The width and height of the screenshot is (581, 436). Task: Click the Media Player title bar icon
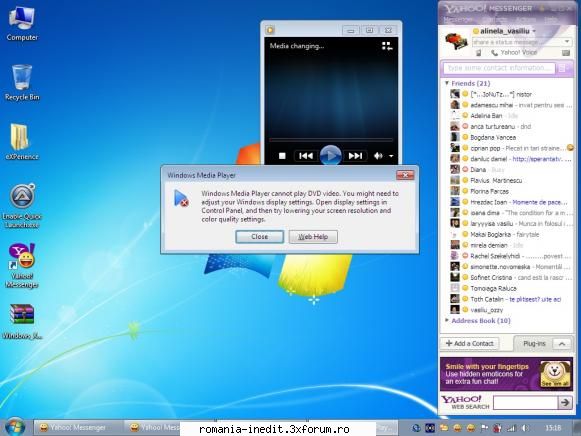point(270,30)
